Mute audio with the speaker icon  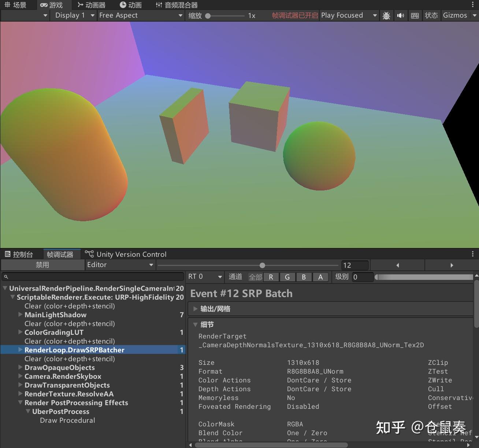401,15
